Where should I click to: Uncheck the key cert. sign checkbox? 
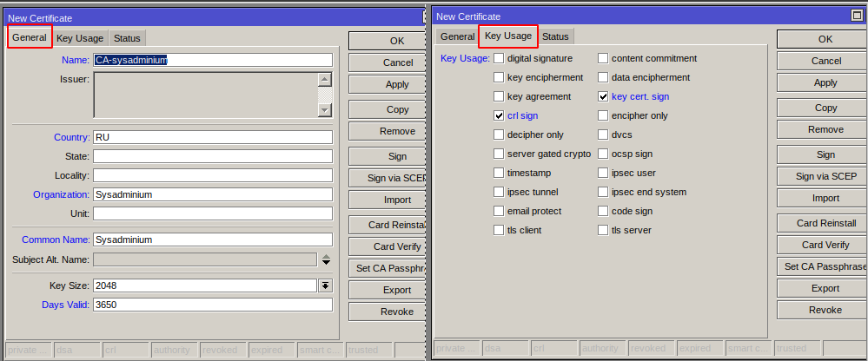tap(603, 96)
